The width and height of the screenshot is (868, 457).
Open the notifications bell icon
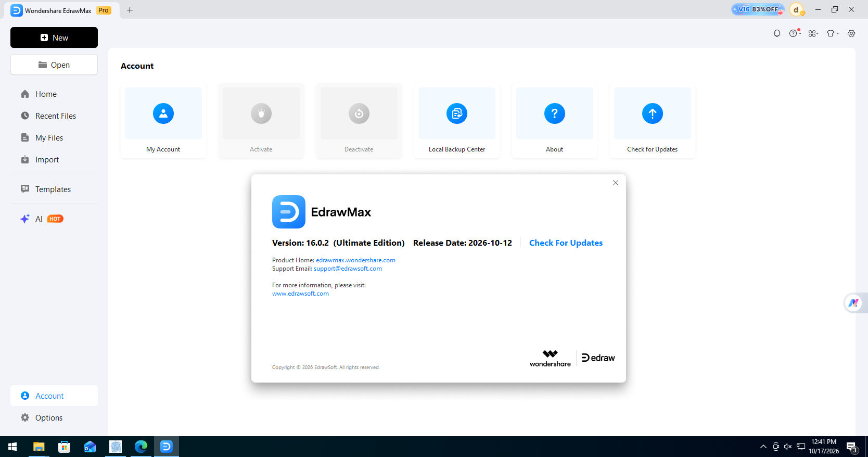pyautogui.click(x=777, y=33)
